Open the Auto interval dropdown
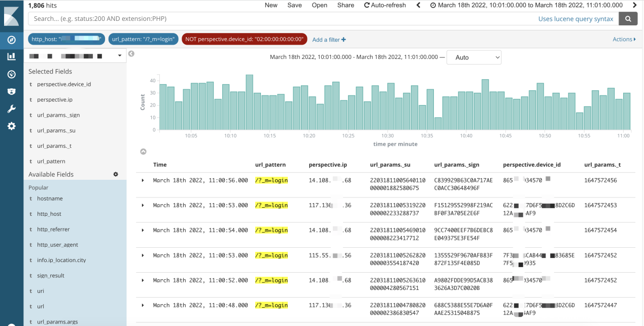The height and width of the screenshot is (326, 644). 473,57
